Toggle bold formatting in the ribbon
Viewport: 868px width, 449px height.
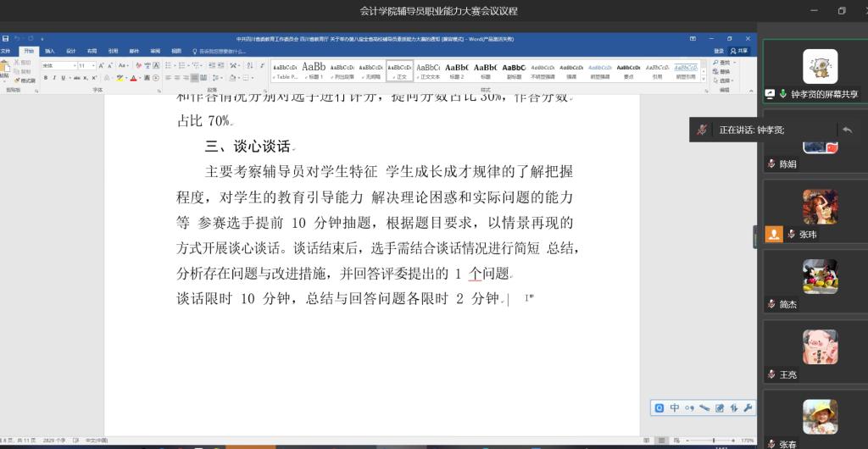pyautogui.click(x=46, y=78)
